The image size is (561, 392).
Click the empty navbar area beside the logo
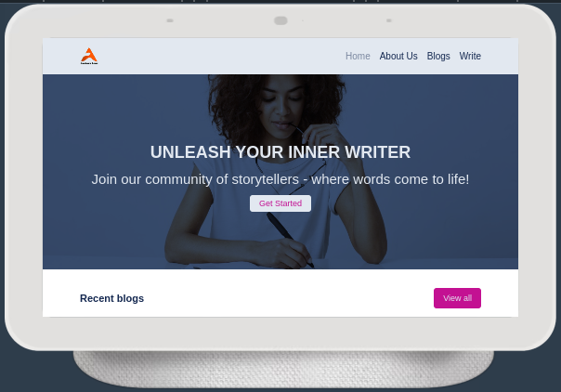point(215,56)
